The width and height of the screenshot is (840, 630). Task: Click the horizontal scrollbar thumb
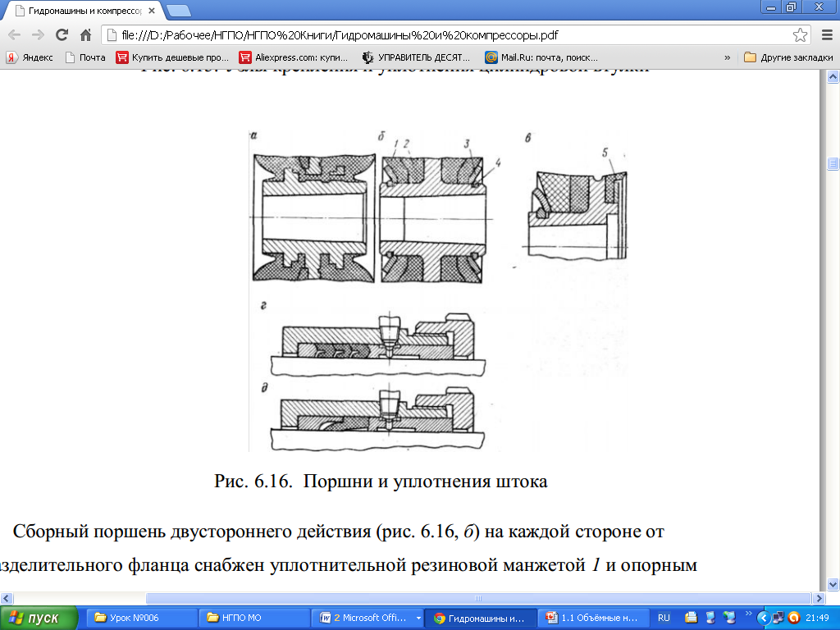point(478,598)
